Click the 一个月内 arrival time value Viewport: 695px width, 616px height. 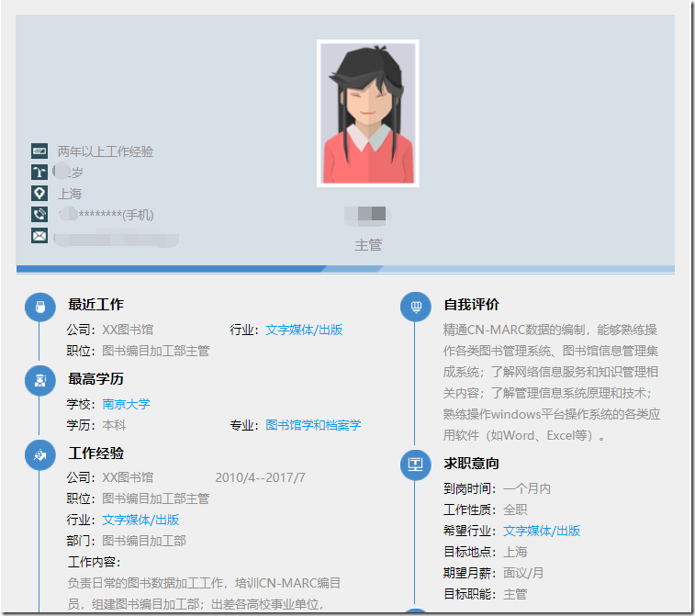pos(527,488)
